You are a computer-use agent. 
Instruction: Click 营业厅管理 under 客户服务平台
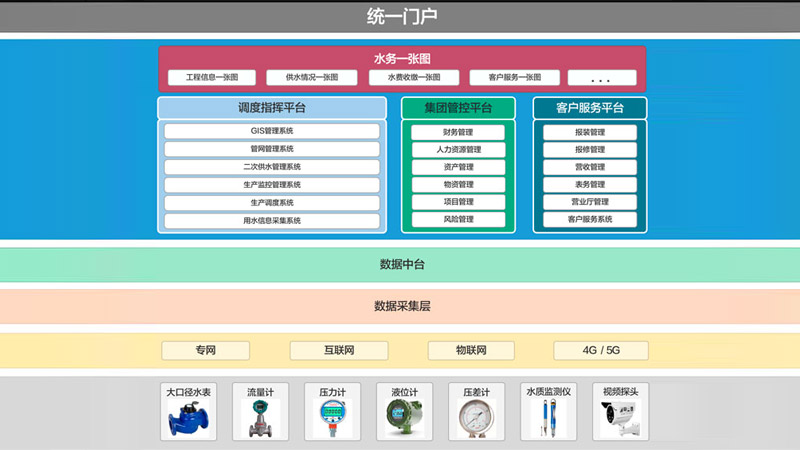(590, 202)
